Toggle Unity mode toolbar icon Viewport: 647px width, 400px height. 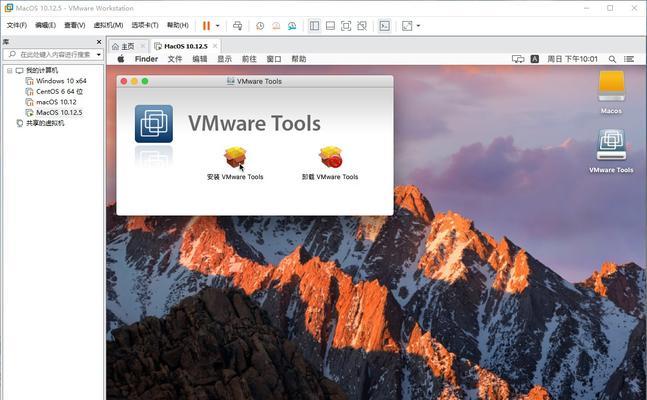pyautogui.click(x=362, y=26)
